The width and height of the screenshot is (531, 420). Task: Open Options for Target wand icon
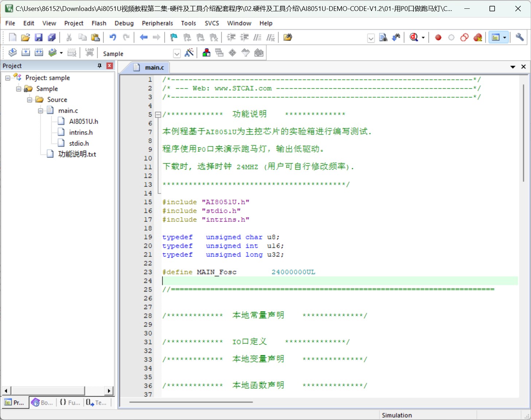(x=189, y=53)
